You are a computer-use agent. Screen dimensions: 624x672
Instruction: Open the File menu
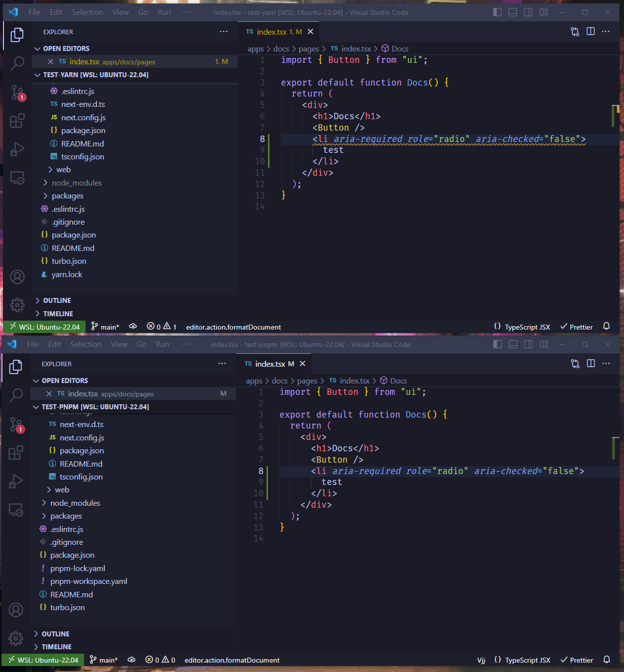[x=34, y=12]
